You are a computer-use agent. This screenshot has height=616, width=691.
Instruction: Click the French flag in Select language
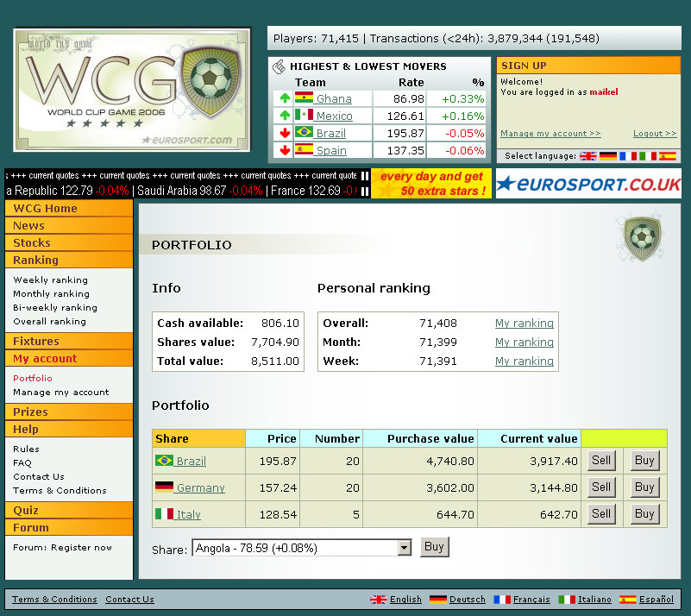[x=627, y=156]
